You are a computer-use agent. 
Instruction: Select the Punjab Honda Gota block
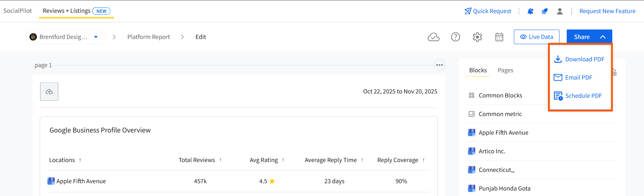coord(542,188)
